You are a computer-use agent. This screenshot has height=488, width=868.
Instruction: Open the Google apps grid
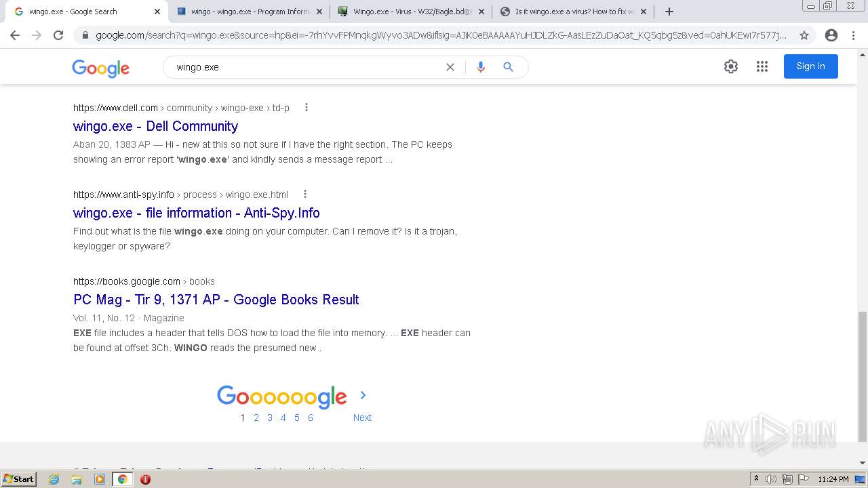click(x=762, y=66)
